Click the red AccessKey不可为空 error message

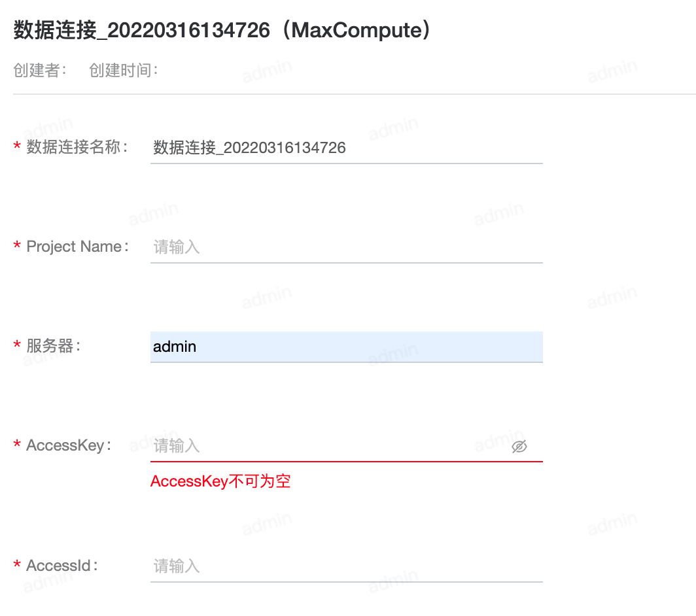[x=220, y=481]
